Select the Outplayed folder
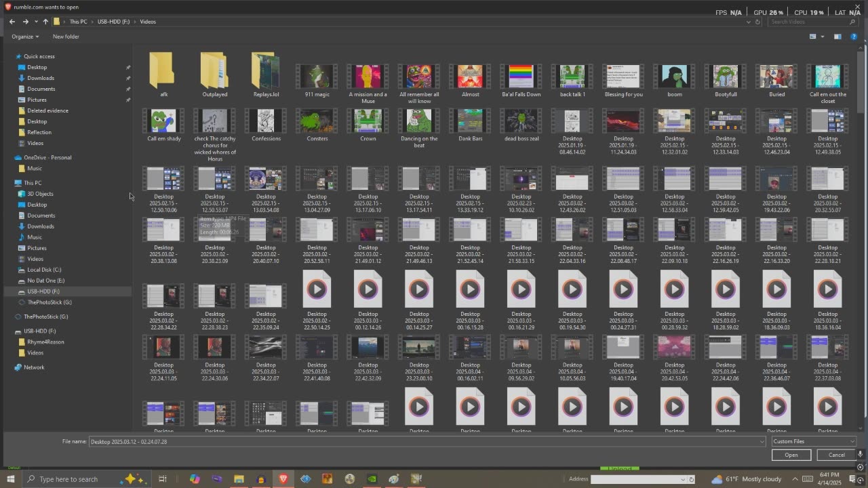 pyautogui.click(x=214, y=75)
